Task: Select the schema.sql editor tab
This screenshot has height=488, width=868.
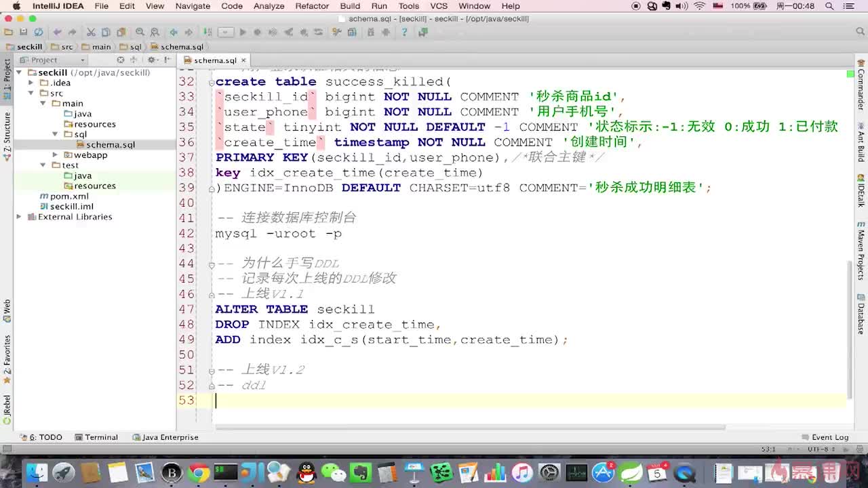Action: [x=215, y=60]
